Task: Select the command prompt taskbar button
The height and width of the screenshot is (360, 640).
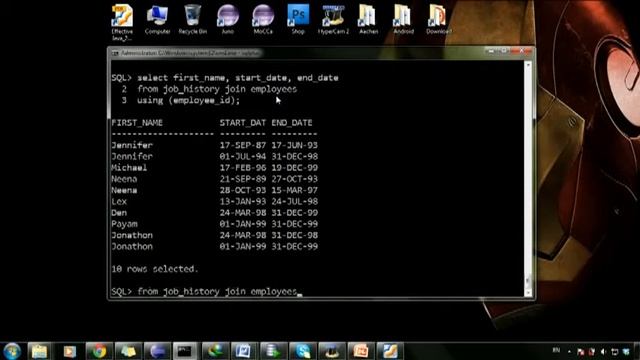Action: coord(185,351)
